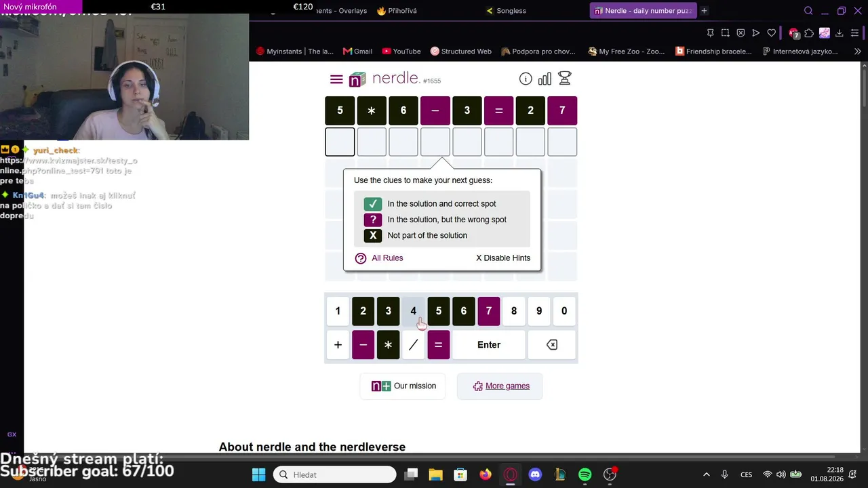
Task: Show the nerdle statistics bar chart
Action: pyautogui.click(x=545, y=79)
